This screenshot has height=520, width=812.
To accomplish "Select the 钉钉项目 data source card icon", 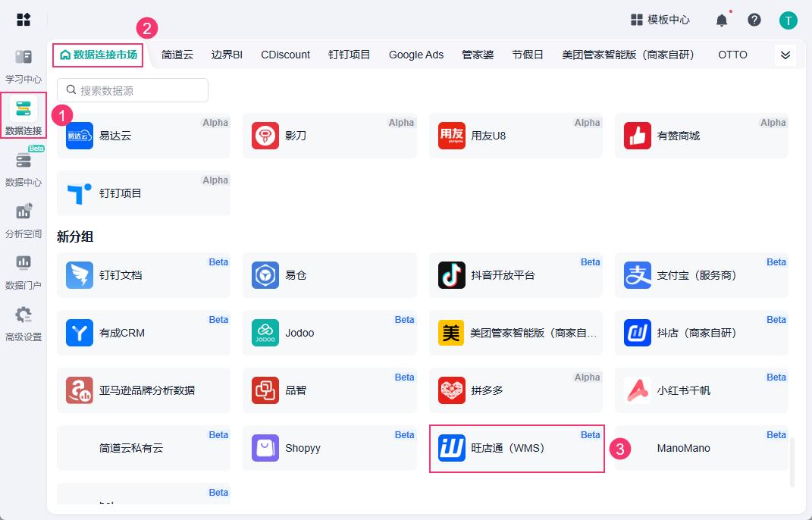I will coord(80,193).
